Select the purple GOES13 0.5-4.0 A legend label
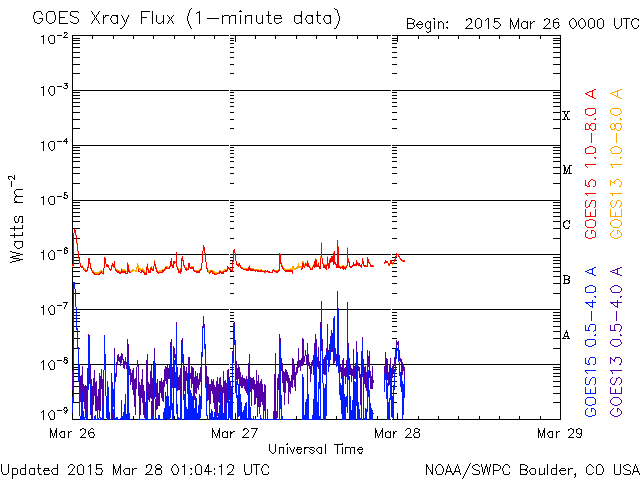Screen dimensions: 640x480 616,342
